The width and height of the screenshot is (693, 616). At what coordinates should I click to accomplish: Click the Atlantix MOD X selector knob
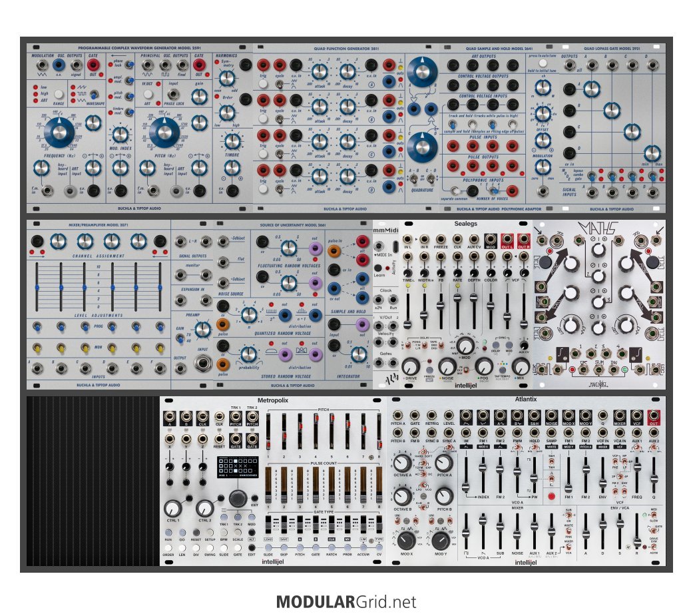406,541
